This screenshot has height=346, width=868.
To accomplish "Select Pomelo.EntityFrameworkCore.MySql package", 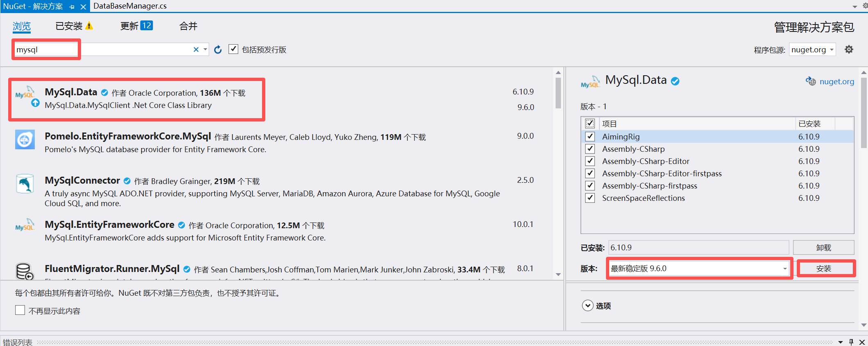I will pyautogui.click(x=128, y=136).
